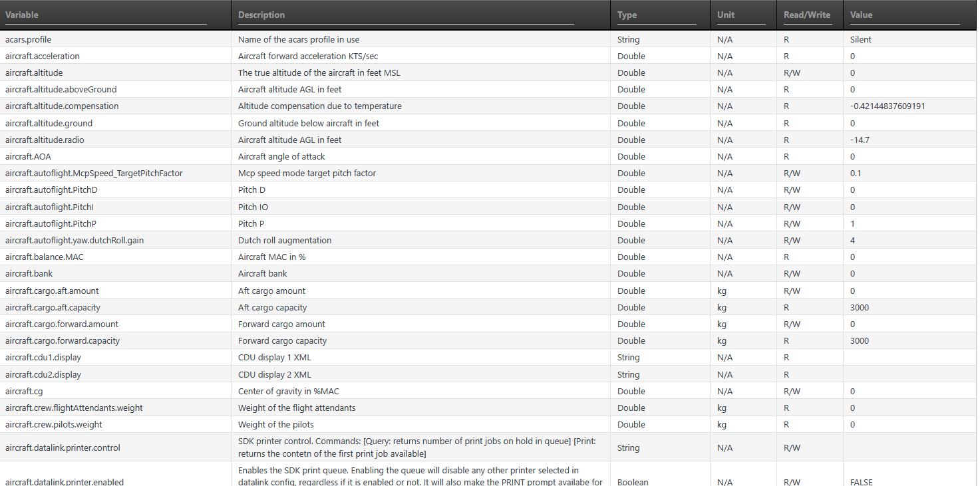Select the aircraft.datalink.printer.control variable name
Viewport: 980px width, 486px height.
[x=63, y=448]
